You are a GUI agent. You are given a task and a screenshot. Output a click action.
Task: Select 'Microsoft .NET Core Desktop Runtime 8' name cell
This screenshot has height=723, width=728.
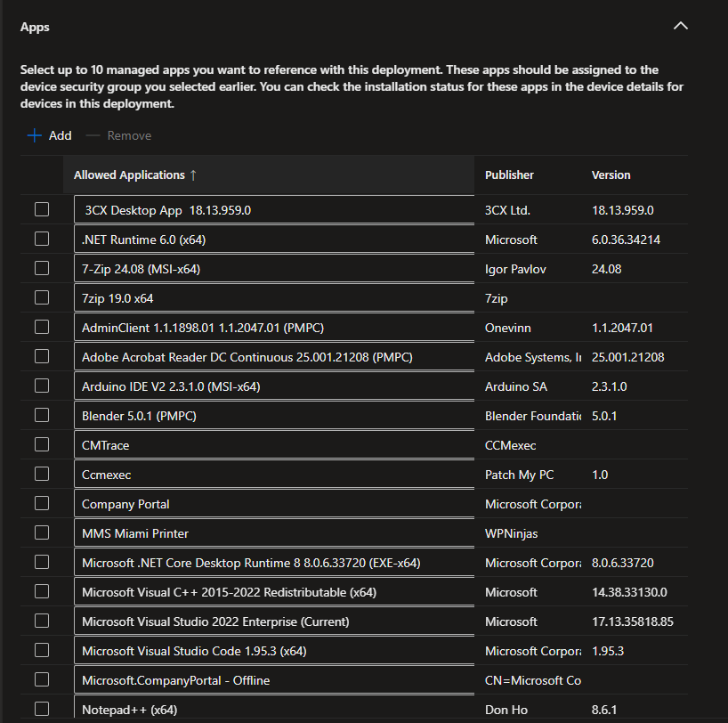(274, 563)
